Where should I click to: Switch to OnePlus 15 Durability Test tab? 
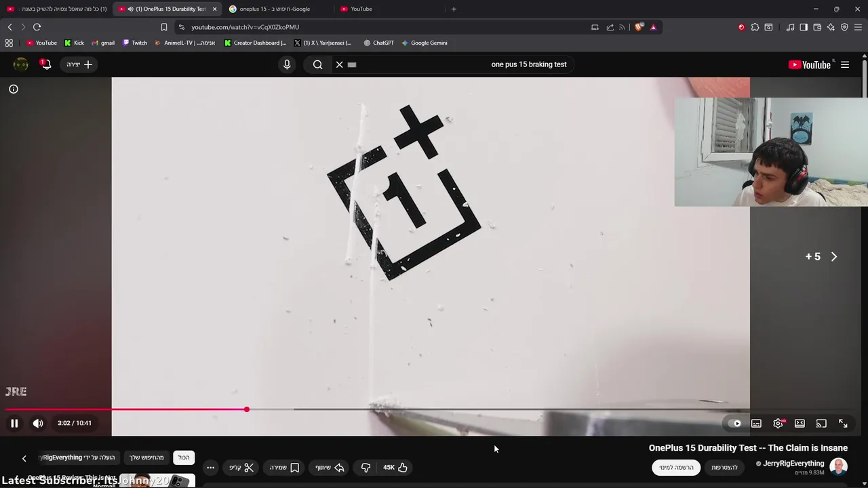click(166, 9)
